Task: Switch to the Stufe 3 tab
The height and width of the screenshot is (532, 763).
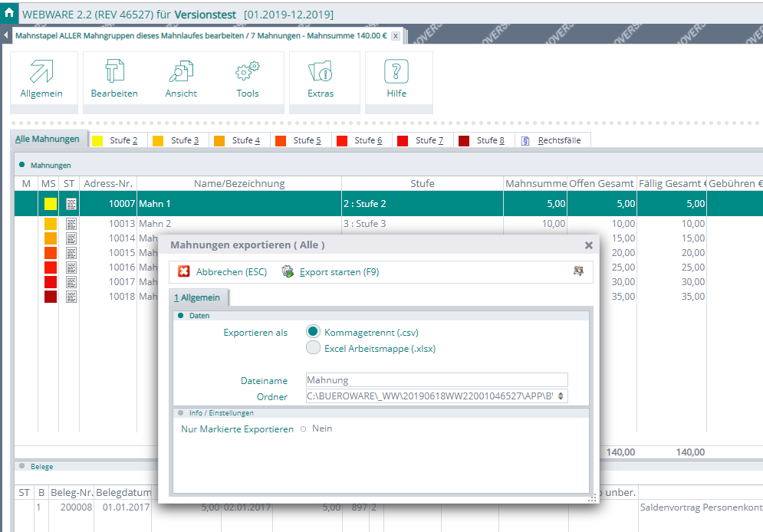Action: point(176,141)
